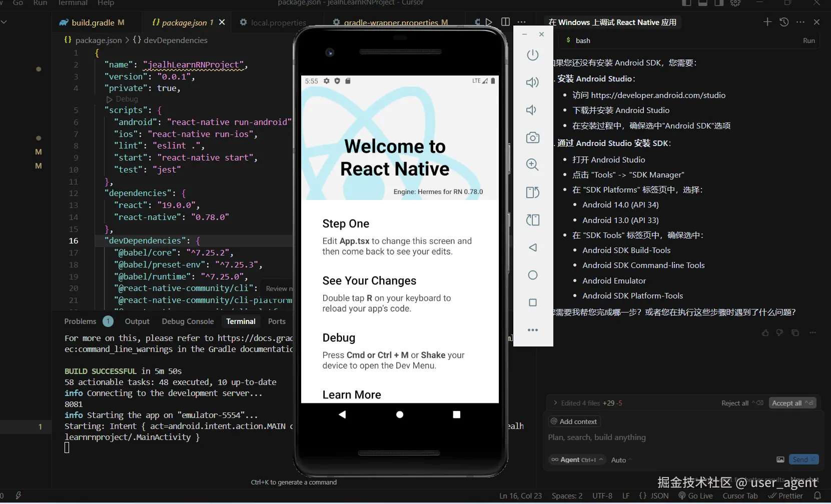
Task: Click the JSON language mode in status bar
Action: 654,495
